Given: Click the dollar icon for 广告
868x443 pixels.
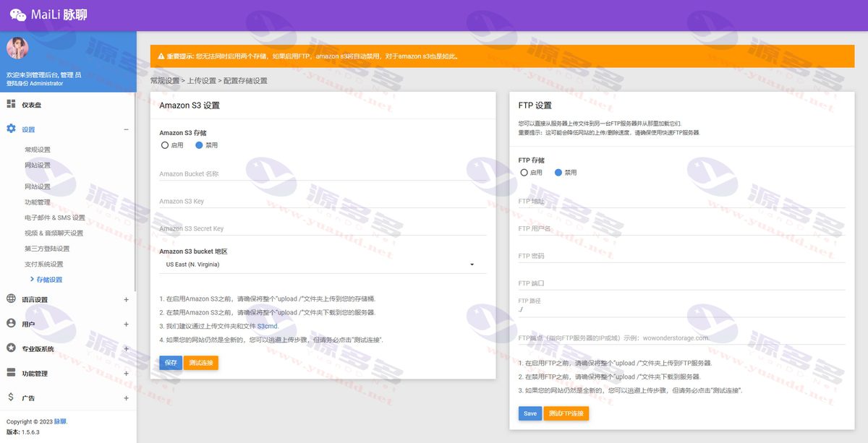Looking at the screenshot, I should point(11,397).
